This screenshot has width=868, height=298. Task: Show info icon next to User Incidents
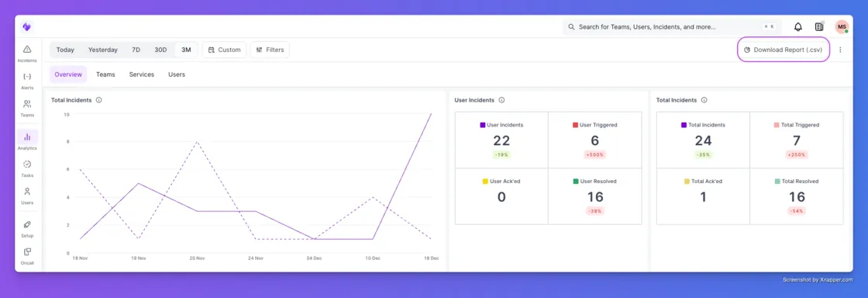tap(501, 100)
